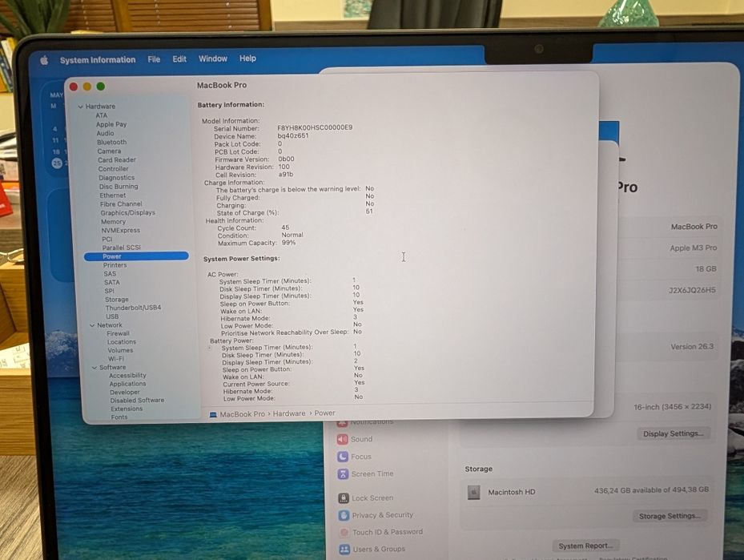
Task: Click the Privacy & Security hand icon
Action: pyautogui.click(x=344, y=515)
